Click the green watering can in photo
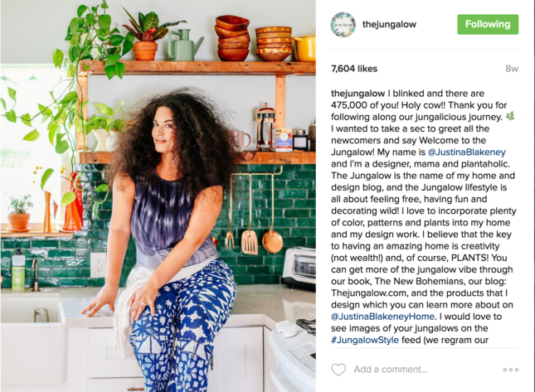The width and height of the screenshot is (535, 392). click(183, 45)
